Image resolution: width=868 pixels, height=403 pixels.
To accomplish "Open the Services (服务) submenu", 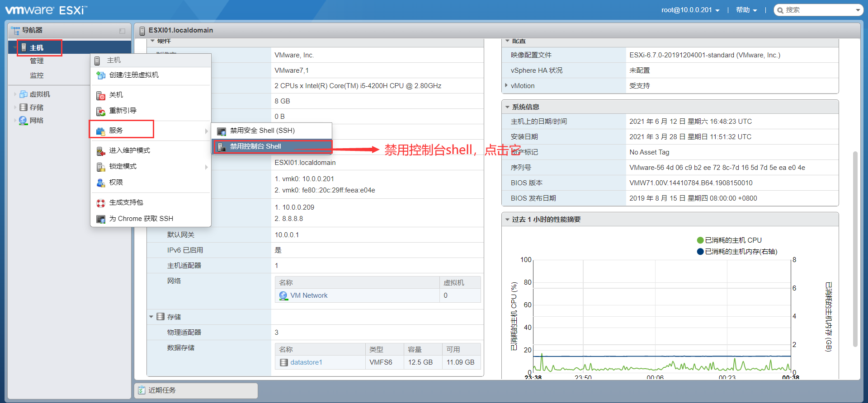I will coord(151,131).
